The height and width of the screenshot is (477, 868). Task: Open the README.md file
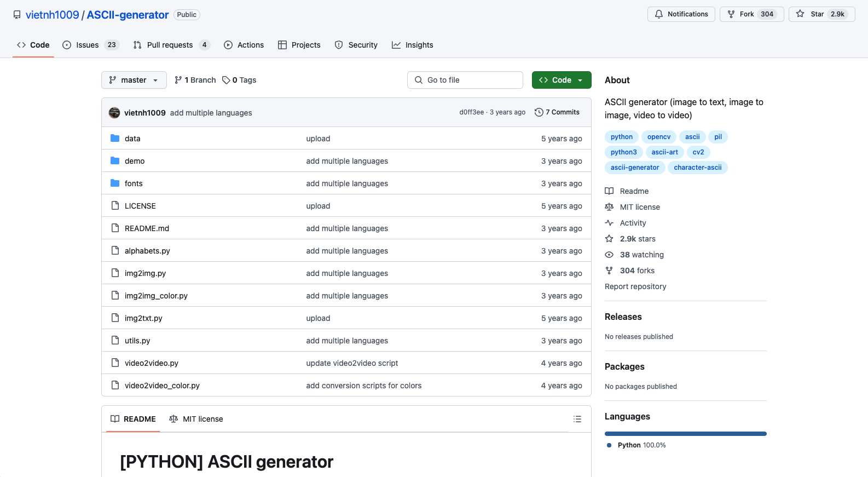(147, 228)
